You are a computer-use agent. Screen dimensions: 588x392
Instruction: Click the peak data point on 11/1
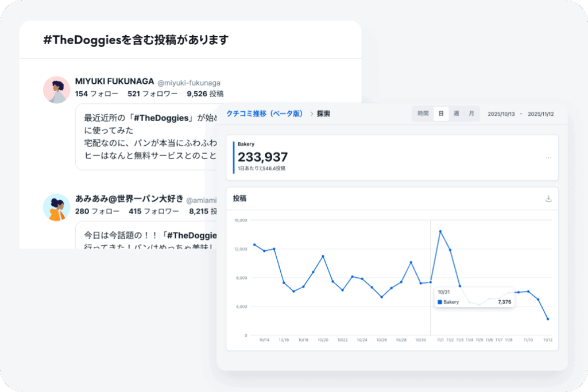440,231
